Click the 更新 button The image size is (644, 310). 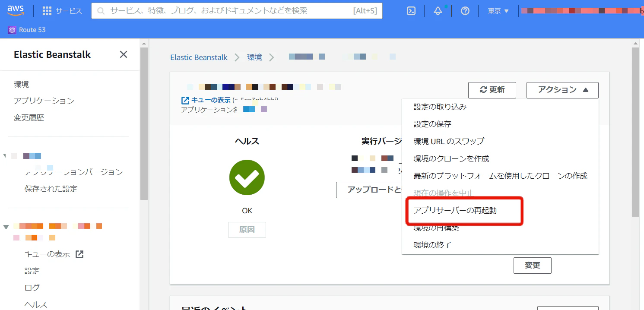point(493,90)
